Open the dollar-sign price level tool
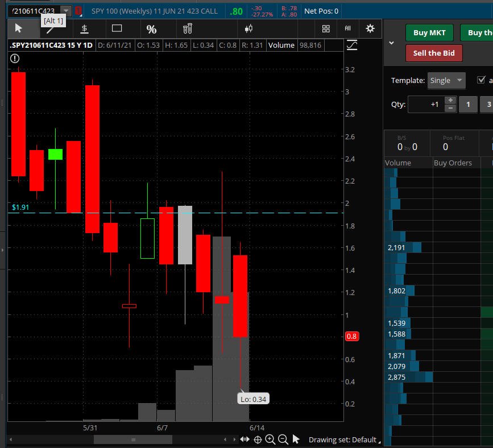 point(84,29)
